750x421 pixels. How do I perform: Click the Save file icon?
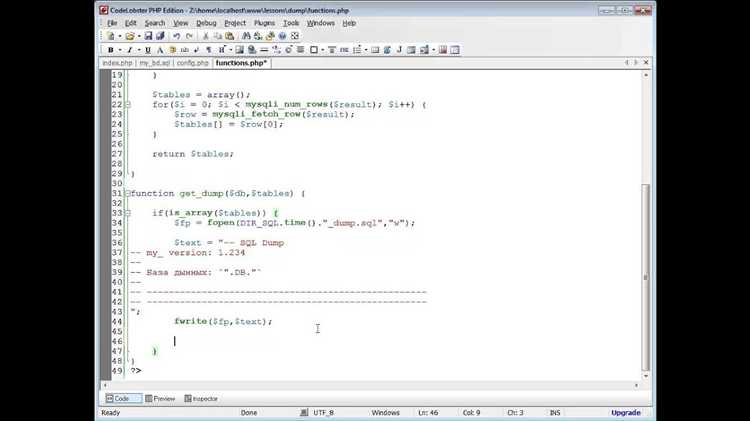[148, 36]
